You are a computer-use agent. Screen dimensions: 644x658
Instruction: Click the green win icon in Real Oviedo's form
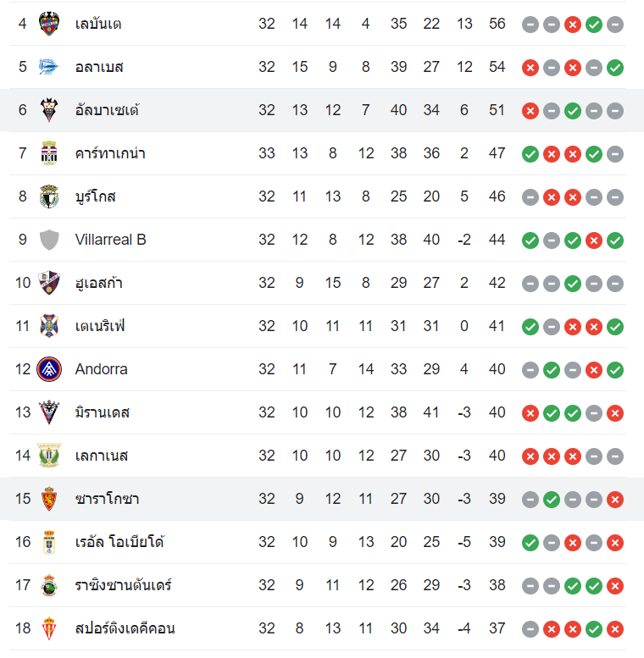click(x=530, y=543)
